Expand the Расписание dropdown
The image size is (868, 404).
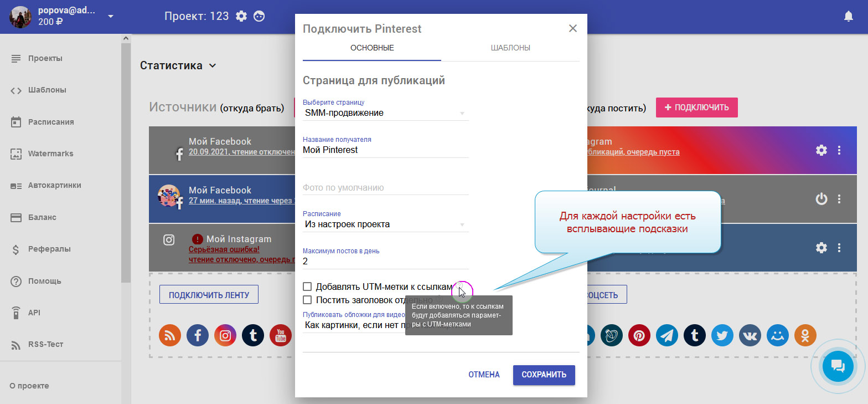tap(385, 224)
